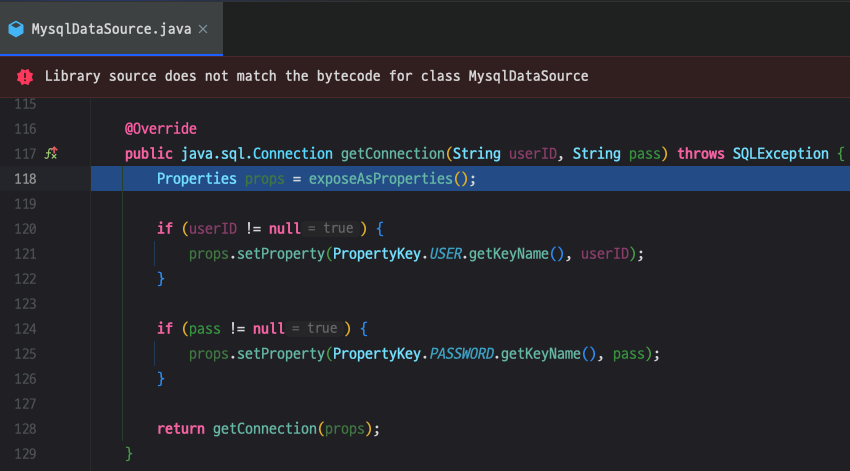850x471 pixels.
Task: Click 'userID' in the line 120 condition
Action: 212,229
